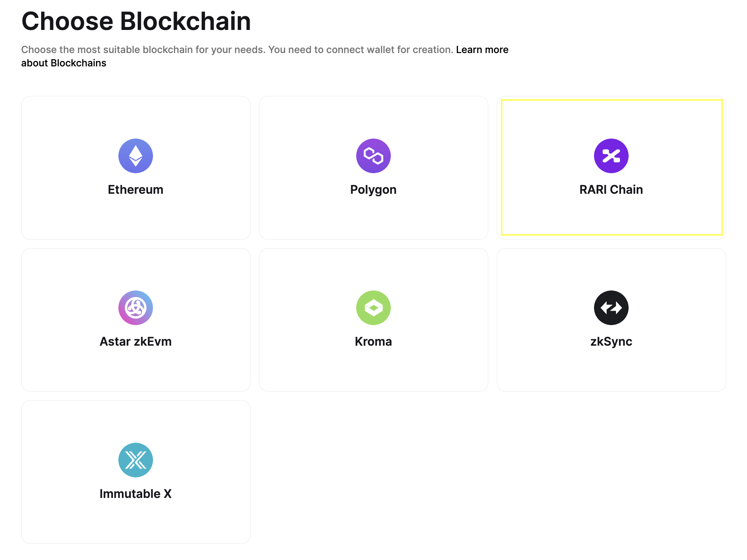747x560 pixels.
Task: Click blank space in the zkSync card
Action: (x=611, y=372)
